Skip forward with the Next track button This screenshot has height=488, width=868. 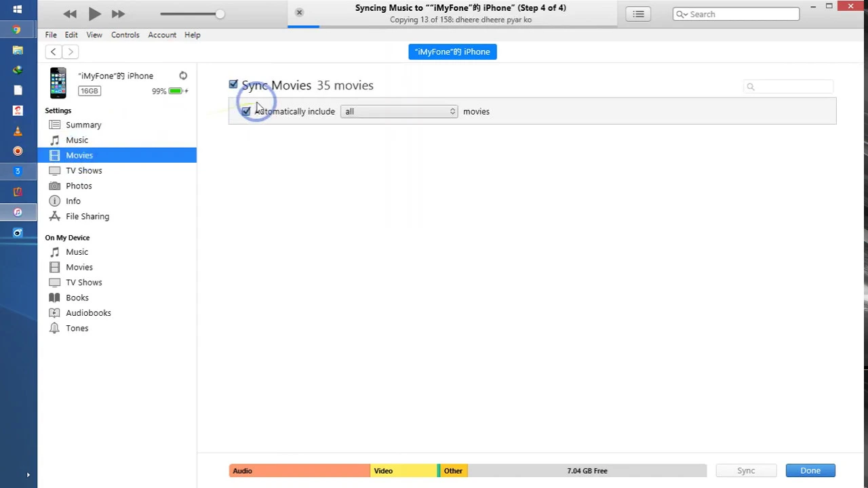tap(118, 14)
